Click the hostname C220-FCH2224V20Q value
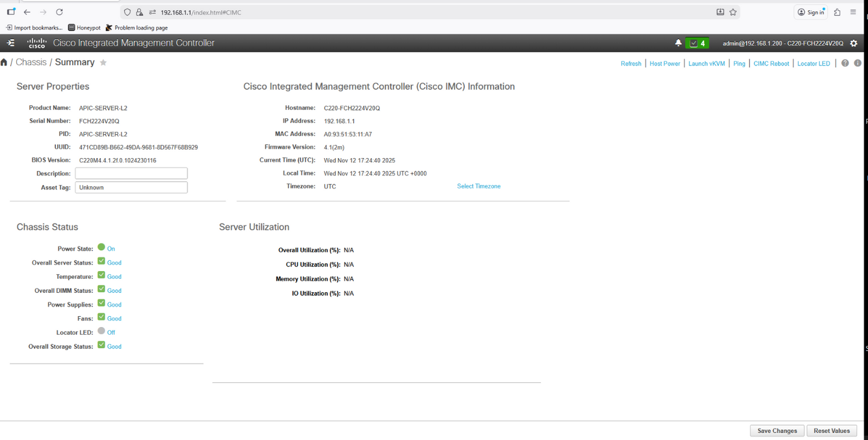868x440 pixels. [x=352, y=108]
